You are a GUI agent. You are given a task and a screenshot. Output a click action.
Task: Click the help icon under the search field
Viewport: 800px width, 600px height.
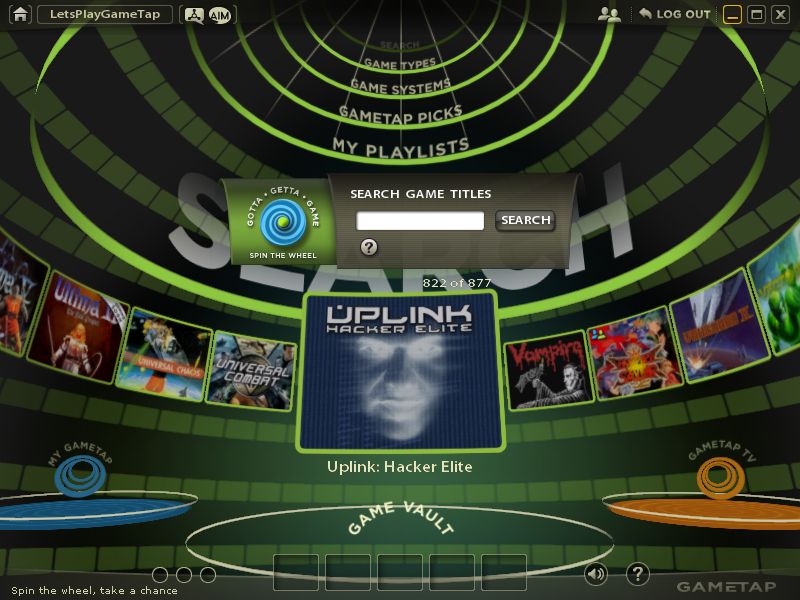(x=369, y=247)
